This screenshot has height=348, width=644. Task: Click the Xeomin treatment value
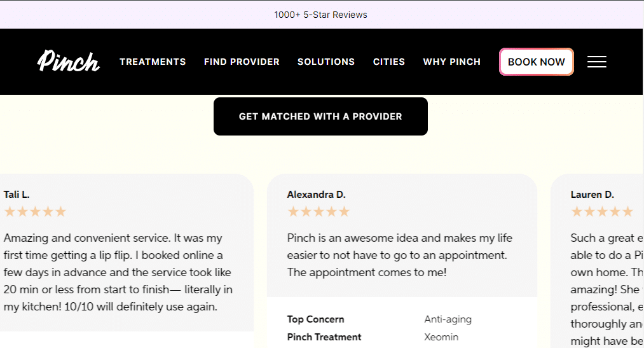click(x=441, y=337)
